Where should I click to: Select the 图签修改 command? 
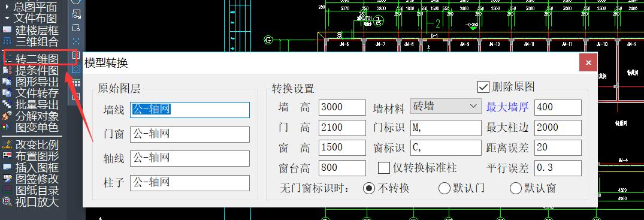(x=31, y=179)
